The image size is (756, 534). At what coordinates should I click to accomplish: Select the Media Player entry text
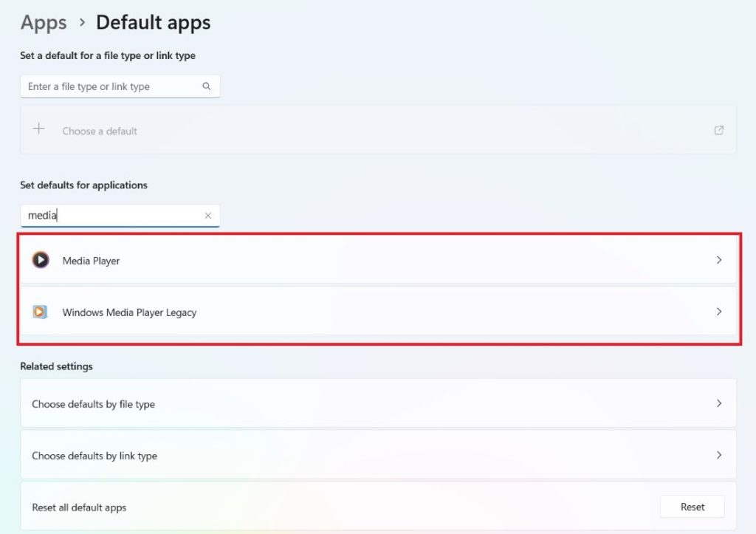[91, 261]
